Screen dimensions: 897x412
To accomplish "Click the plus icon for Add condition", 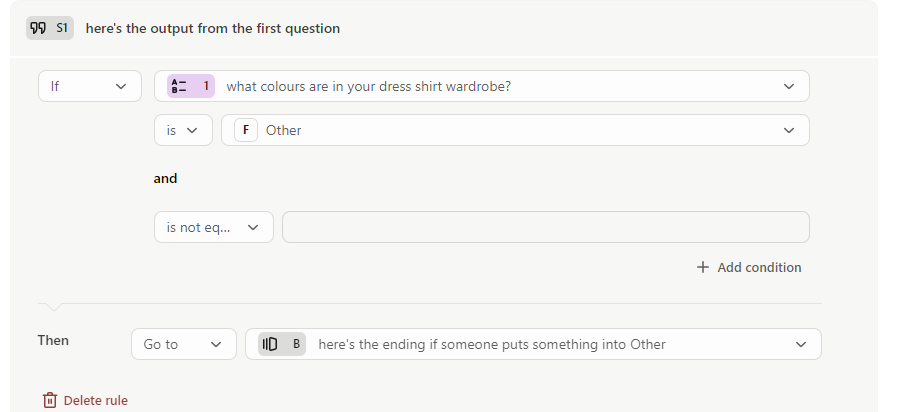I will [x=702, y=267].
